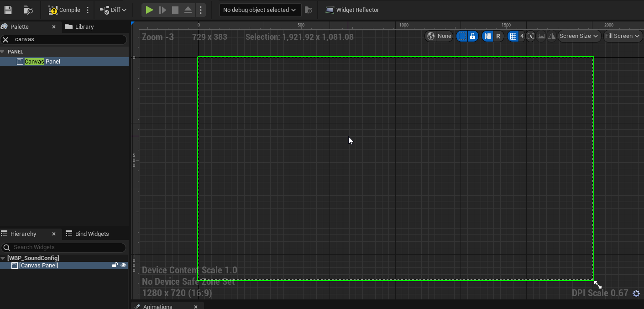Click the zoom-to-fit designer icon

[x=530, y=36]
